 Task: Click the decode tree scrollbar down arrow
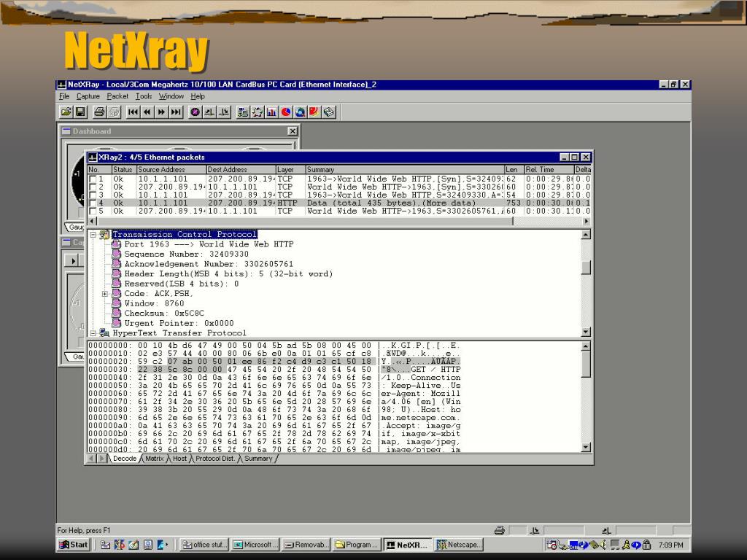pos(586,332)
